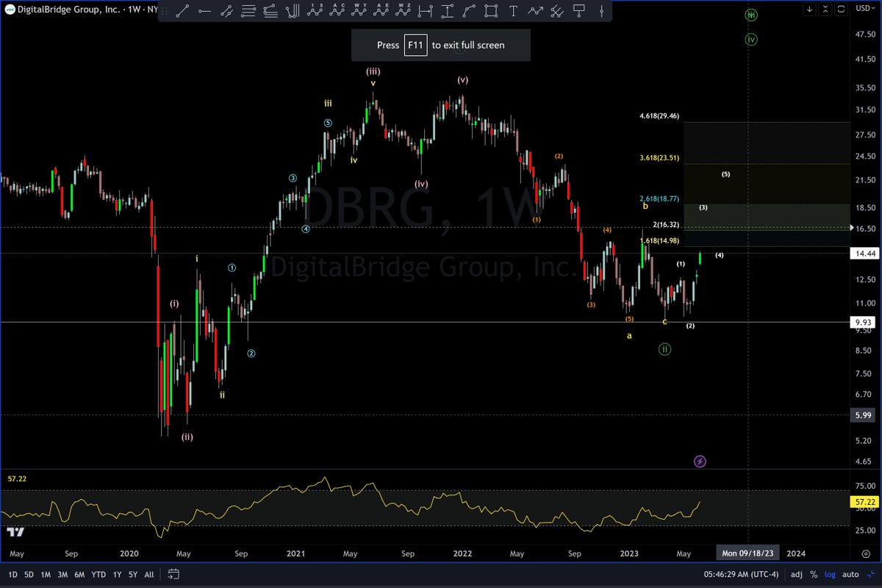Click the purple lightning event marker
The width and height of the screenshot is (882, 588).
pyautogui.click(x=700, y=462)
